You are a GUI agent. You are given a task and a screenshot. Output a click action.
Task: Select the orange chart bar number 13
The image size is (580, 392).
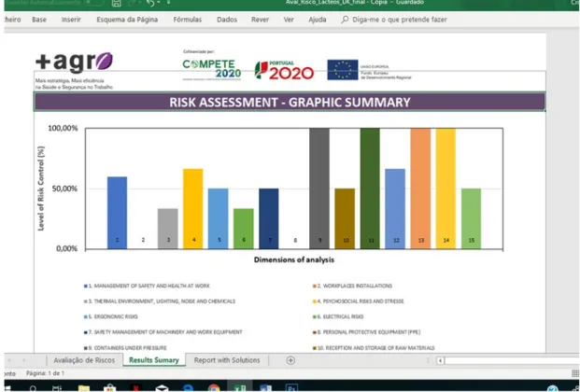420,189
